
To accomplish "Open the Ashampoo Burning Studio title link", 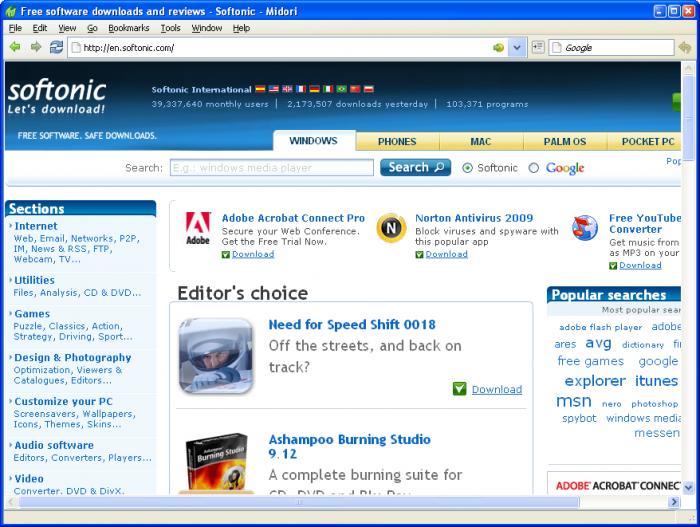I will click(350, 446).
